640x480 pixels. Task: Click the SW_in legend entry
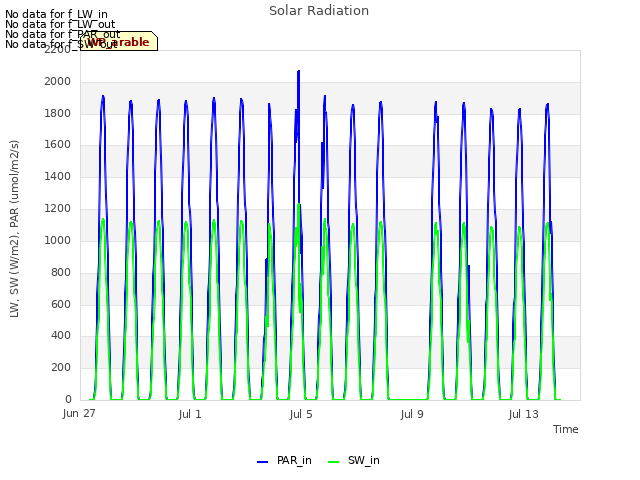(354, 460)
